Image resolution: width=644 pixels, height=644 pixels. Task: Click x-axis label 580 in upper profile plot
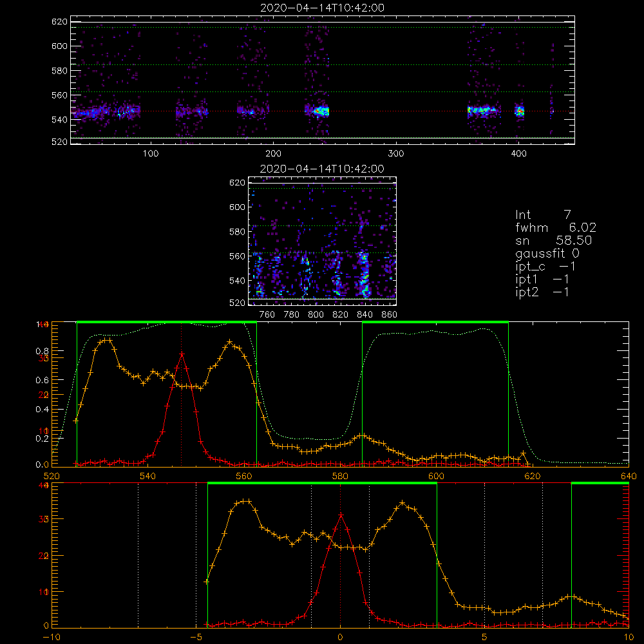[340, 476]
